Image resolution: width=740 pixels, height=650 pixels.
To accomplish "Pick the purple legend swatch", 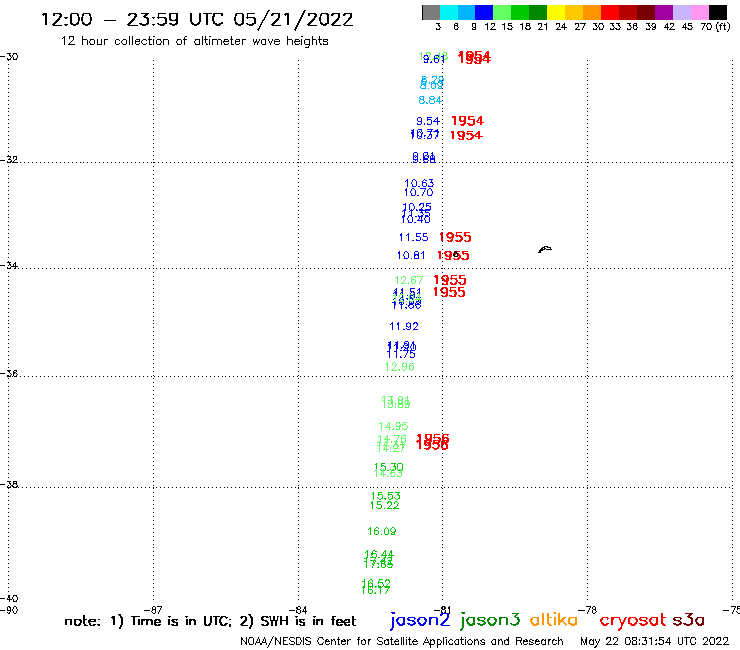I will (664, 12).
